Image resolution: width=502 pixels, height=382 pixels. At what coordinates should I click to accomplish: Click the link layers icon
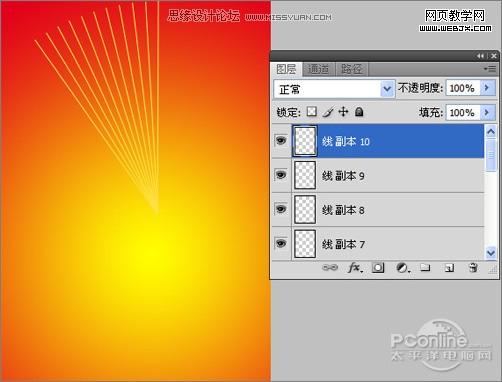pos(330,268)
